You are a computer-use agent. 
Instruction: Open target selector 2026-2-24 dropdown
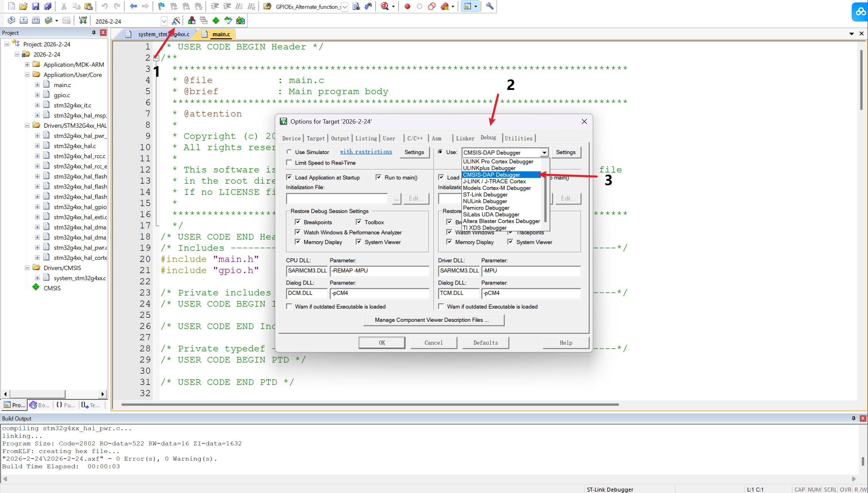[164, 21]
